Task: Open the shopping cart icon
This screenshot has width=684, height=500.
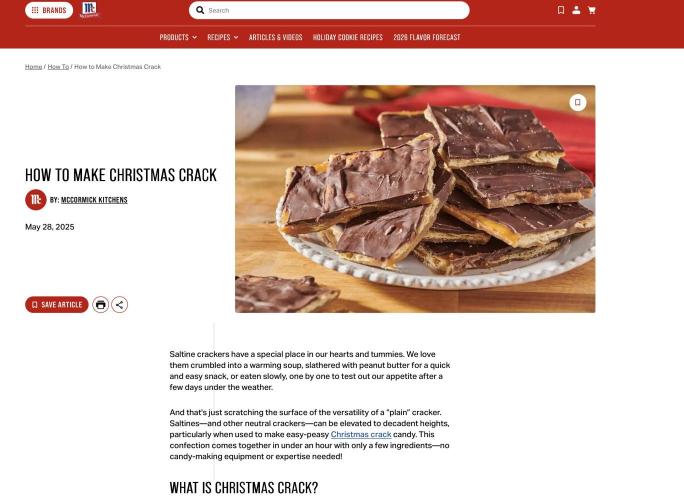Action: pos(592,10)
